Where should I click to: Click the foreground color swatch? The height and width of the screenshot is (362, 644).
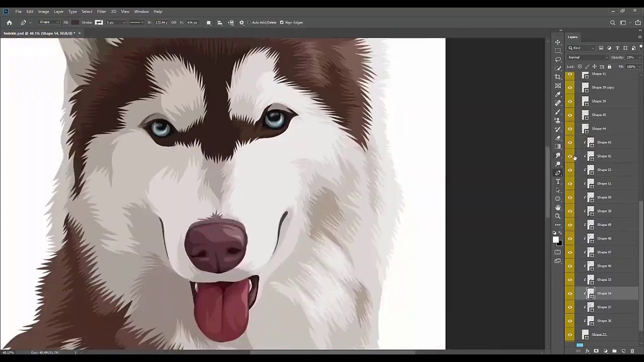point(556,239)
